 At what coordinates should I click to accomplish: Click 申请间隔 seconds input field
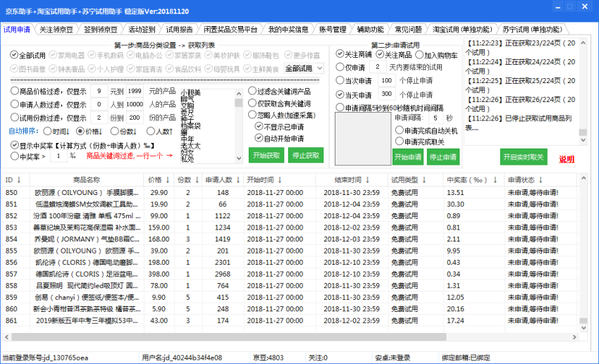(436, 118)
